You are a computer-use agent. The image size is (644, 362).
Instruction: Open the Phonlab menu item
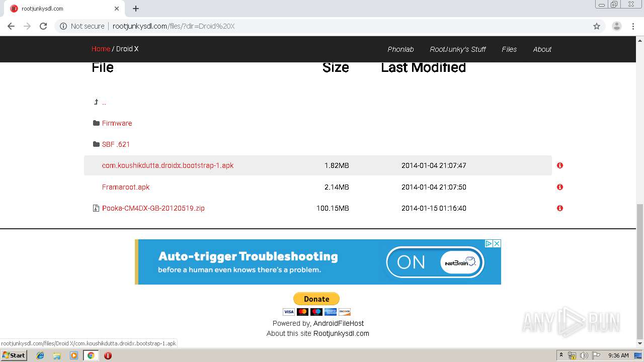pos(400,49)
